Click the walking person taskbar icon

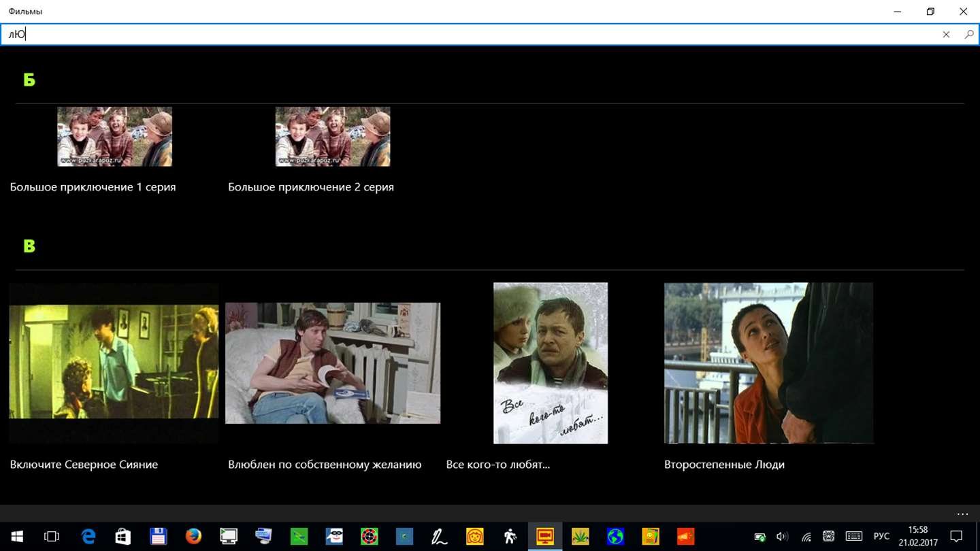pos(510,537)
